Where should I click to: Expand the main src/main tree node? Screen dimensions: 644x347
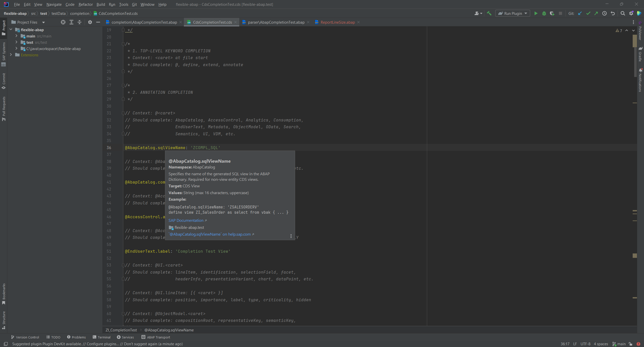[x=17, y=36]
